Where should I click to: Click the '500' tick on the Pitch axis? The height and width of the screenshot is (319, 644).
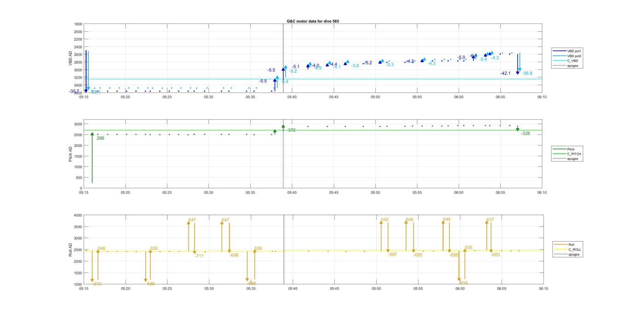pyautogui.click(x=79, y=178)
